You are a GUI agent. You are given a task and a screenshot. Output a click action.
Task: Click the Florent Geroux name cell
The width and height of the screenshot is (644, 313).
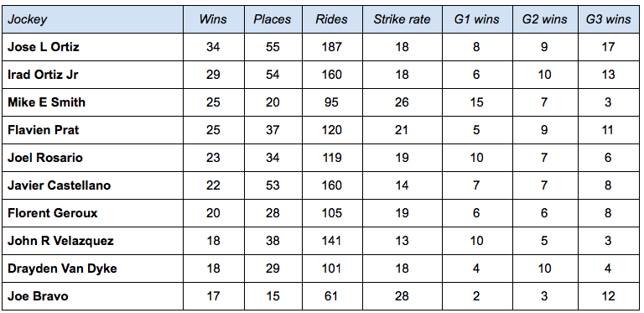coord(93,213)
